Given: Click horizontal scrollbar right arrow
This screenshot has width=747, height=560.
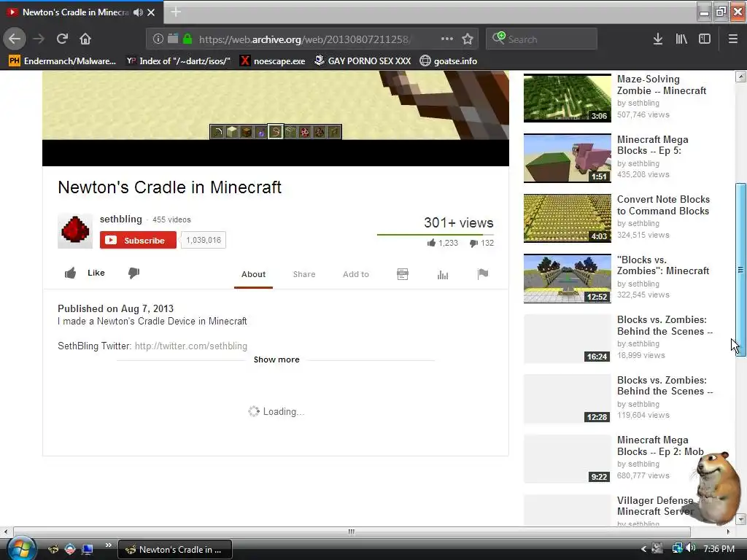Looking at the screenshot, I should coord(728,532).
